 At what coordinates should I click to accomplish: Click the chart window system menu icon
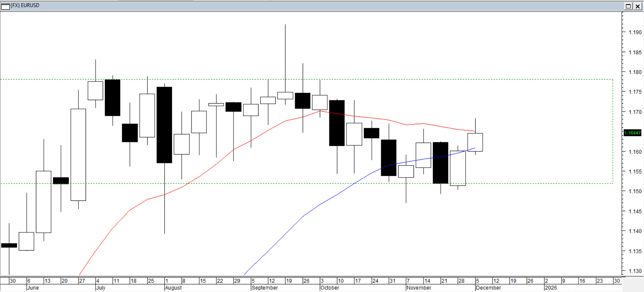pyautogui.click(x=5, y=6)
